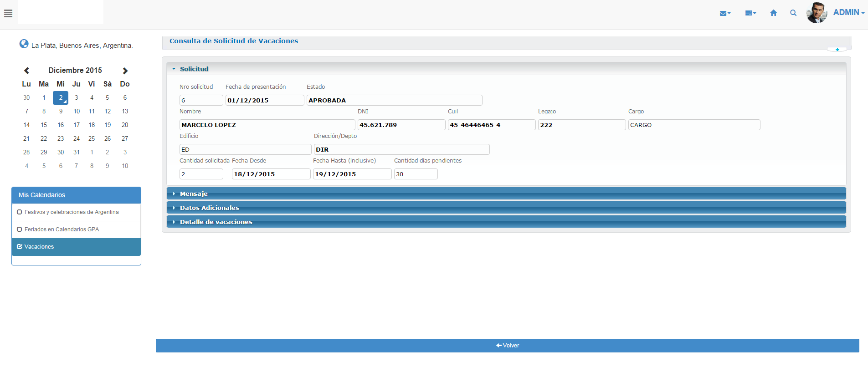Click the Nombre field MARCELO LOPEZ
This screenshot has width=868, height=372.
click(x=267, y=125)
